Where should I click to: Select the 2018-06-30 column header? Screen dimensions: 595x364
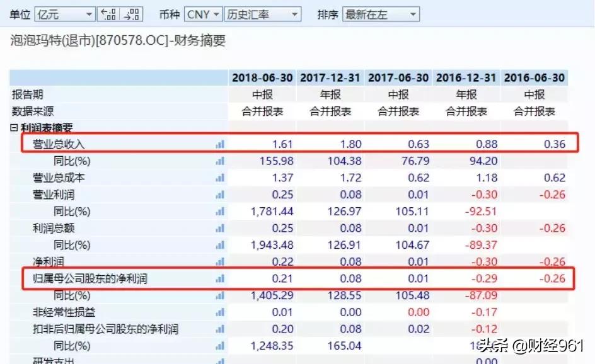(262, 77)
